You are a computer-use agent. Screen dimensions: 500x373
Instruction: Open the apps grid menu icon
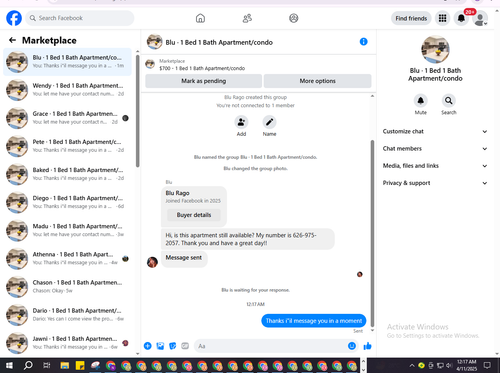pyautogui.click(x=442, y=18)
